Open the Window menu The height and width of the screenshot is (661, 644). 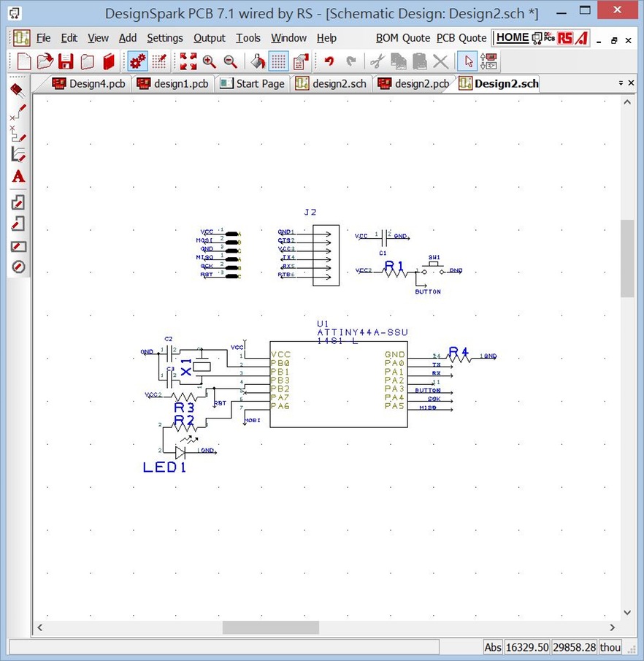coord(288,38)
